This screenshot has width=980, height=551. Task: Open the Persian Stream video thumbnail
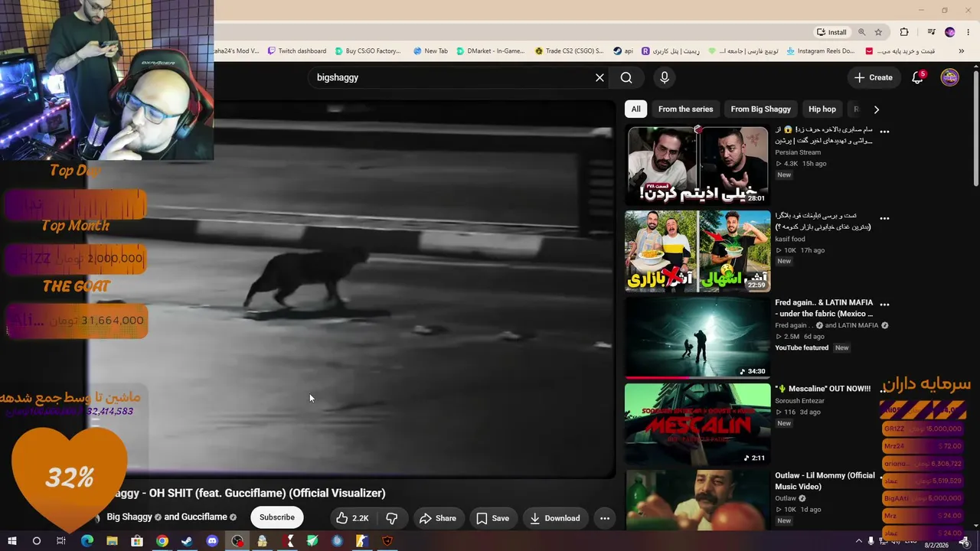[697, 165]
